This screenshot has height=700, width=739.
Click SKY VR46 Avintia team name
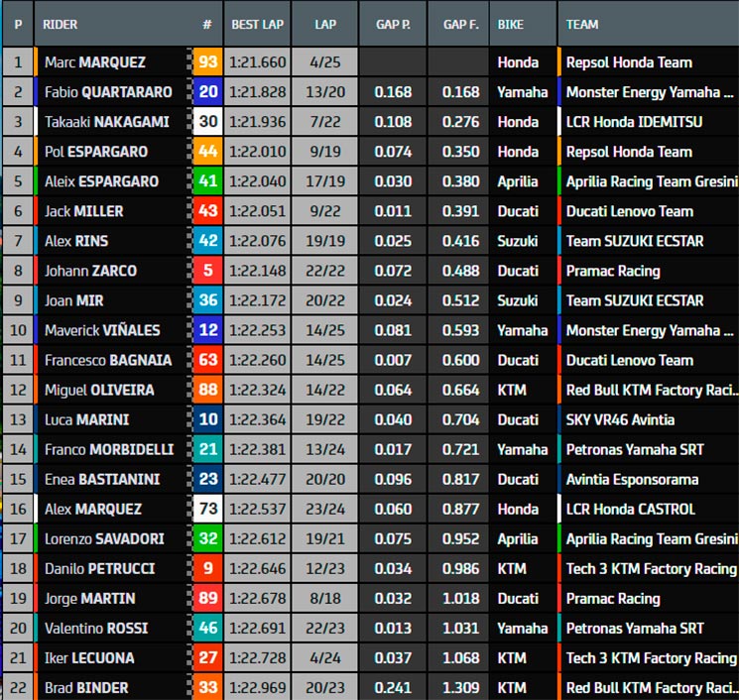click(x=620, y=419)
